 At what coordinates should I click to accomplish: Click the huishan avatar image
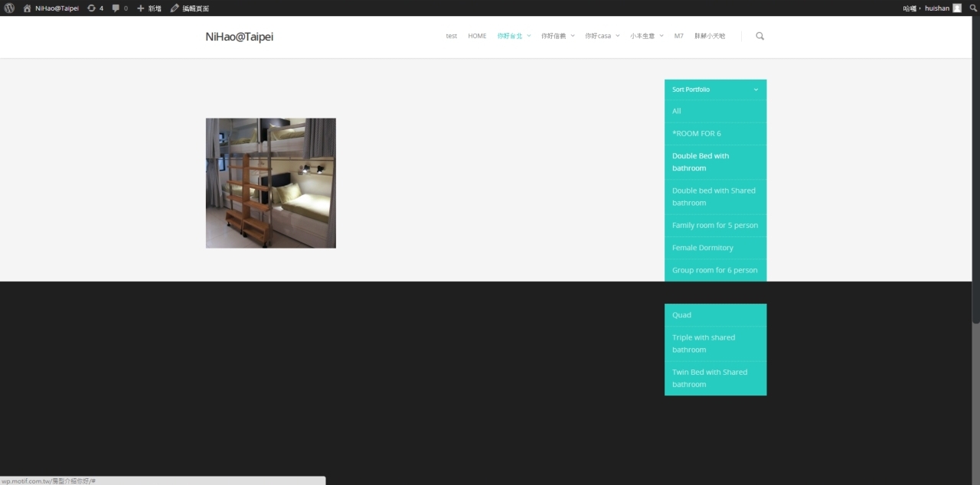(957, 8)
